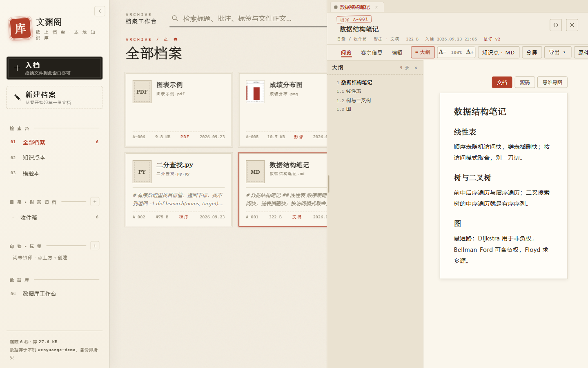Select the 阅览 tab
The height and width of the screenshot is (368, 588).
pyautogui.click(x=346, y=52)
